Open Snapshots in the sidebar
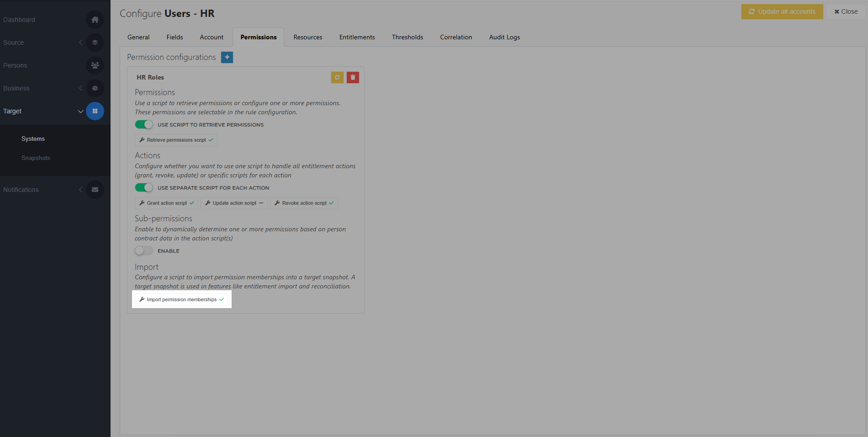Viewport: 868px width, 437px height. coord(36,158)
